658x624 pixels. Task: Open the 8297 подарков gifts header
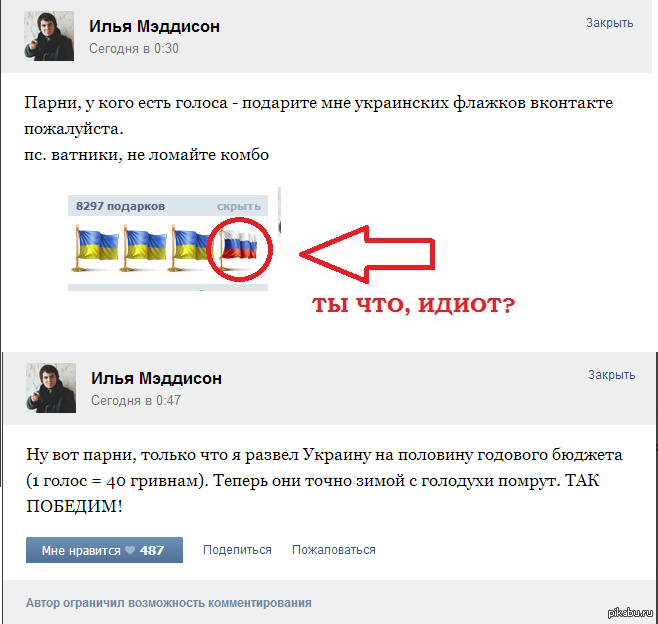click(x=120, y=206)
